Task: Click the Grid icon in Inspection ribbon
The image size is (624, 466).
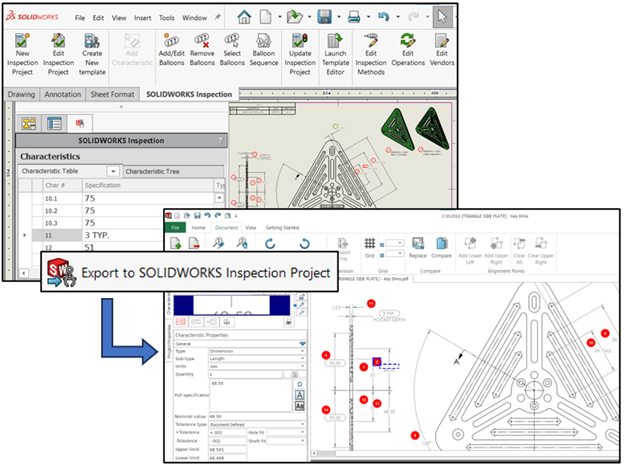Action: point(370,246)
